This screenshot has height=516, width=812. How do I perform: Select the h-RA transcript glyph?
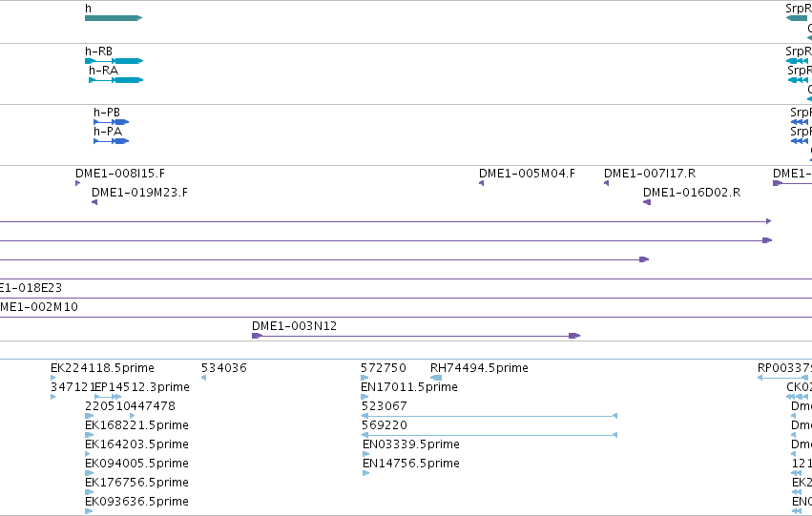coord(116,80)
